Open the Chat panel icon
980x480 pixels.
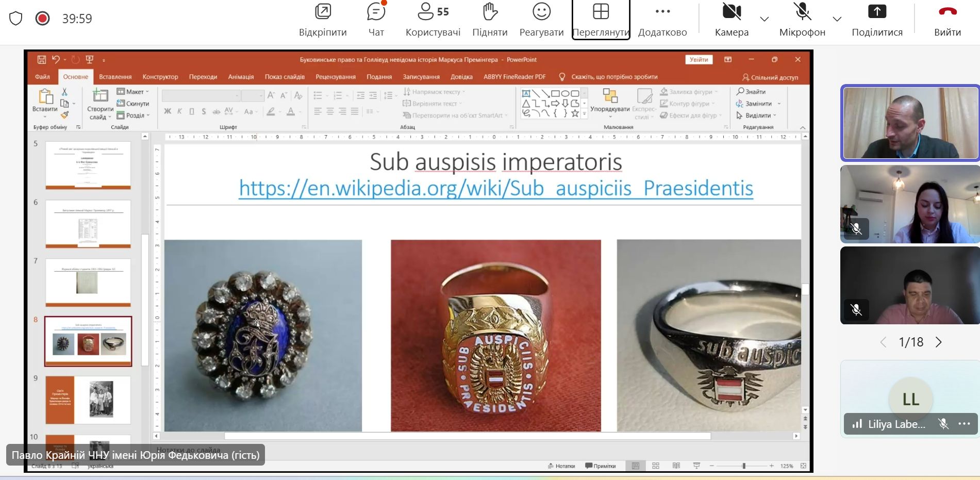click(x=376, y=12)
